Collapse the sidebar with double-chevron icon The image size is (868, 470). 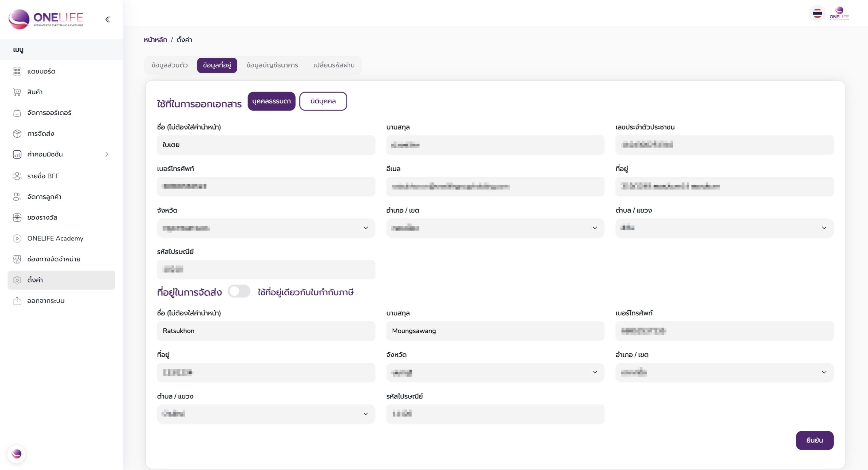pos(107,19)
